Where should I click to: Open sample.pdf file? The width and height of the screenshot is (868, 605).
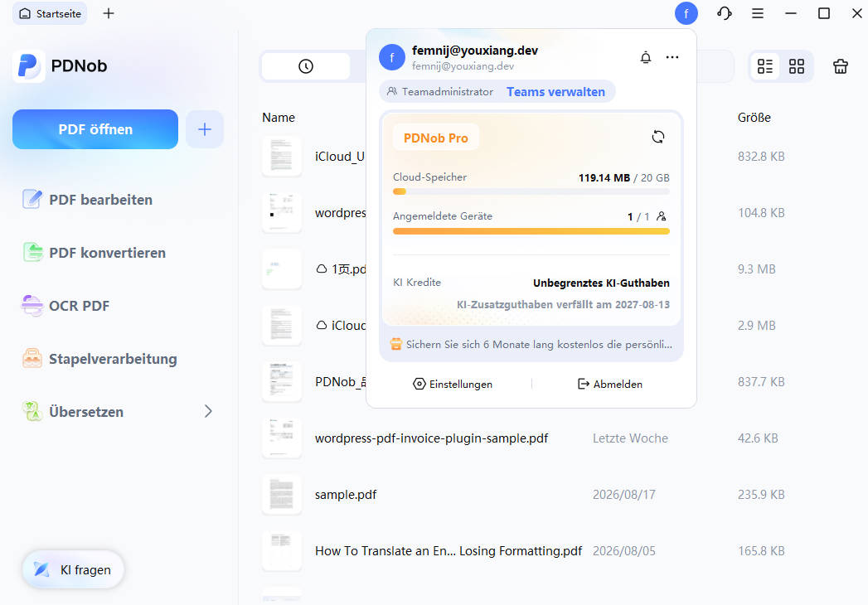(x=346, y=495)
